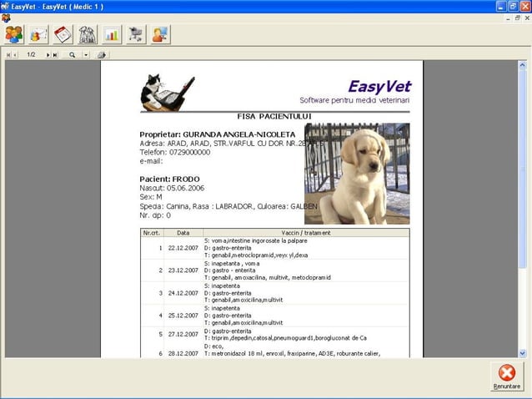532x399 pixels.
Task: Restore the inner document window
Action: pyautogui.click(x=518, y=18)
